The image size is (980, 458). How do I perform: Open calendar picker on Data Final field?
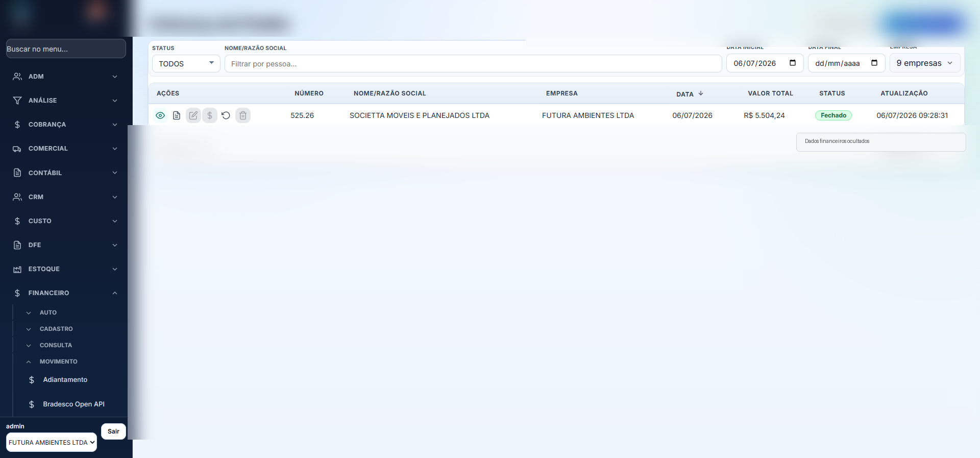coord(874,63)
